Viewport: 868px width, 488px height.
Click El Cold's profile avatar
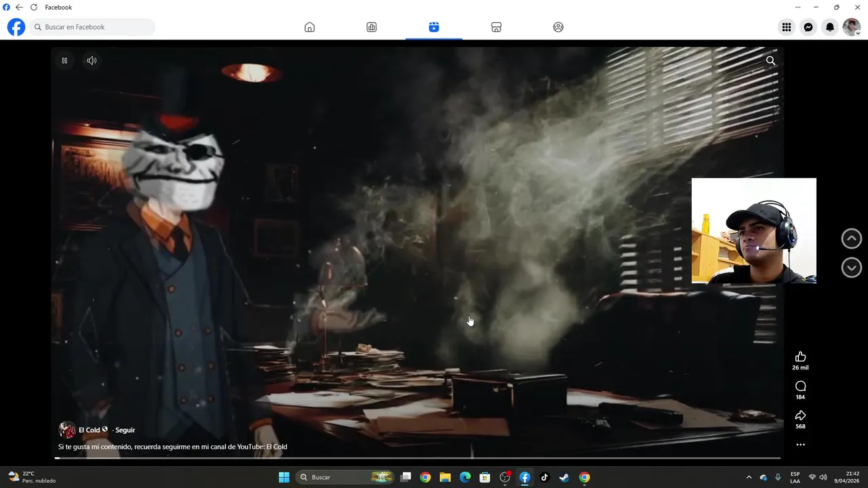coord(67,430)
